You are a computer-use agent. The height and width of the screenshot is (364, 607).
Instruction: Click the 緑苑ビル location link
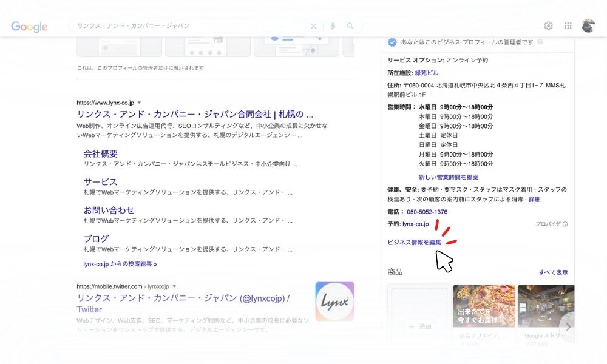[x=427, y=73]
